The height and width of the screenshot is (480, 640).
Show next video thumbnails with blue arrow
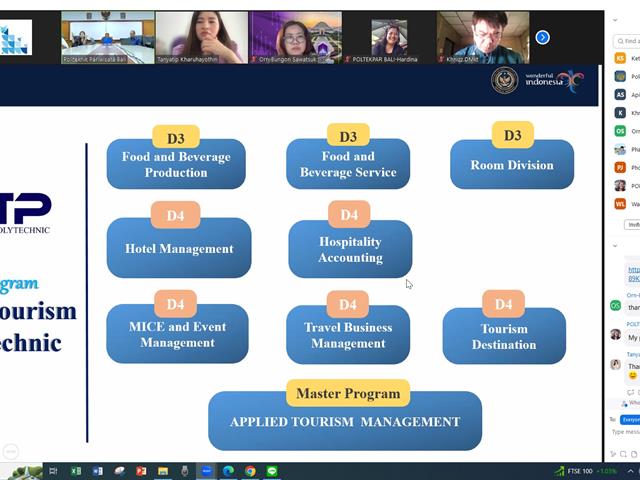pos(542,38)
